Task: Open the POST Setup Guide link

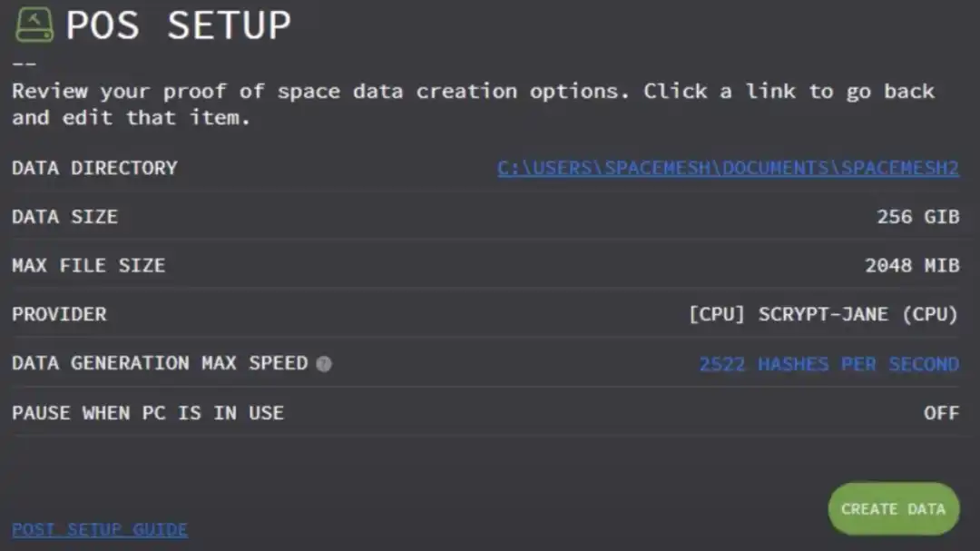Action: (x=100, y=529)
